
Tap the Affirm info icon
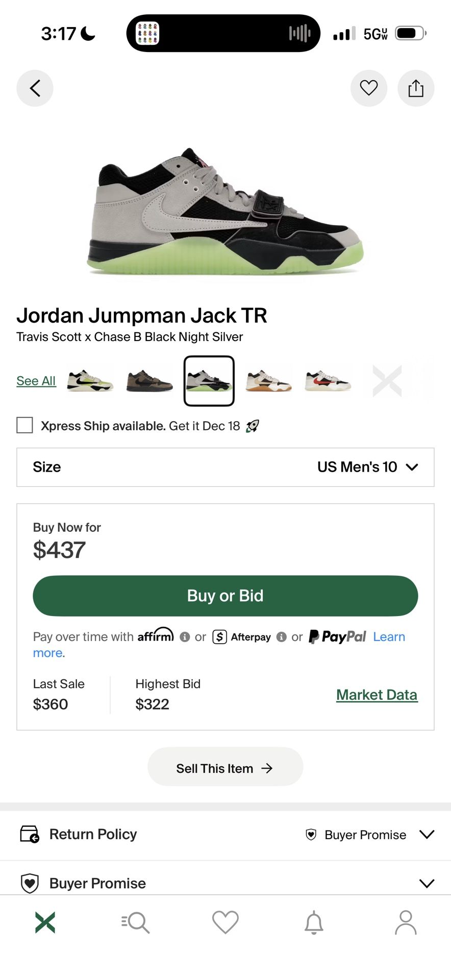tap(185, 637)
